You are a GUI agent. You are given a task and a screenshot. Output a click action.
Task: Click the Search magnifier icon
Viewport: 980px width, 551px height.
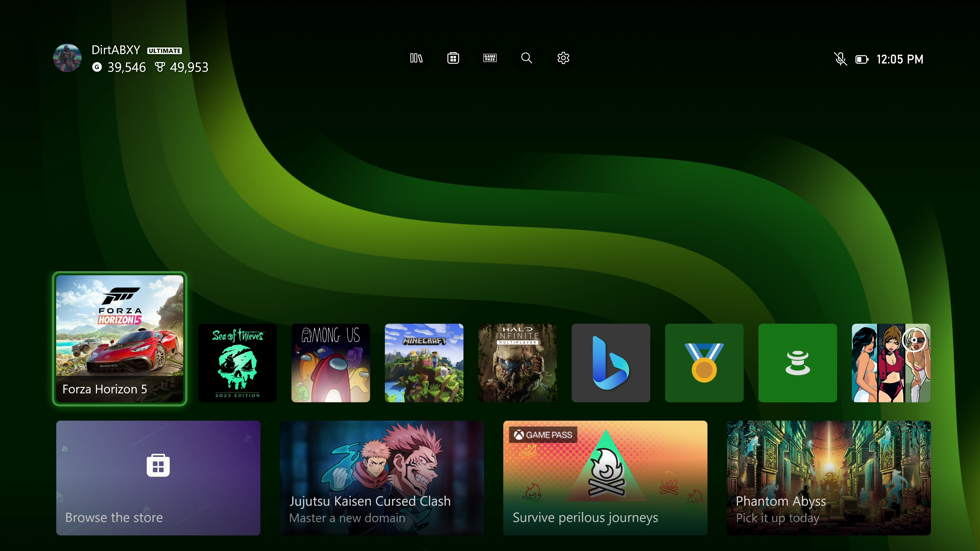coord(526,58)
